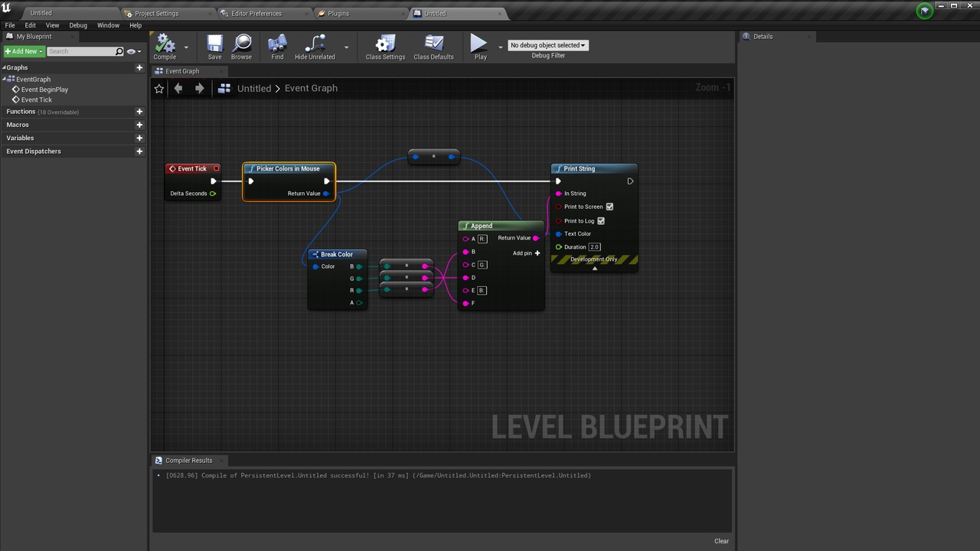Bookmark the graph with the star icon
This screenshot has height=551, width=980.
[159, 89]
